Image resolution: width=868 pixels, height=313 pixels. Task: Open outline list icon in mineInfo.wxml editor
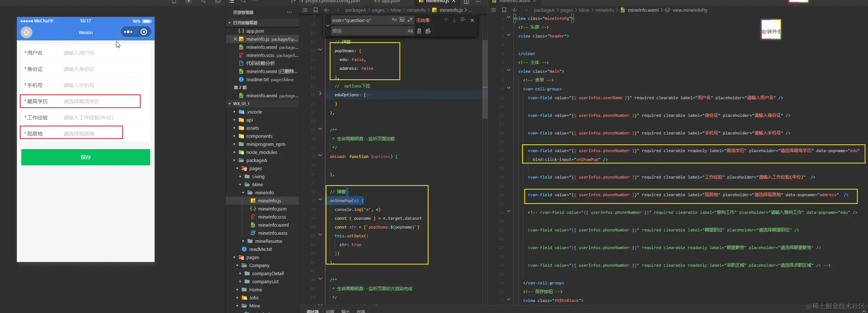[x=493, y=10]
